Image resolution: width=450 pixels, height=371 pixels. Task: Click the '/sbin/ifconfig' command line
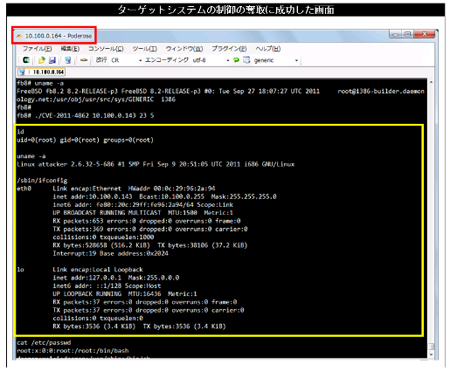coord(42,180)
